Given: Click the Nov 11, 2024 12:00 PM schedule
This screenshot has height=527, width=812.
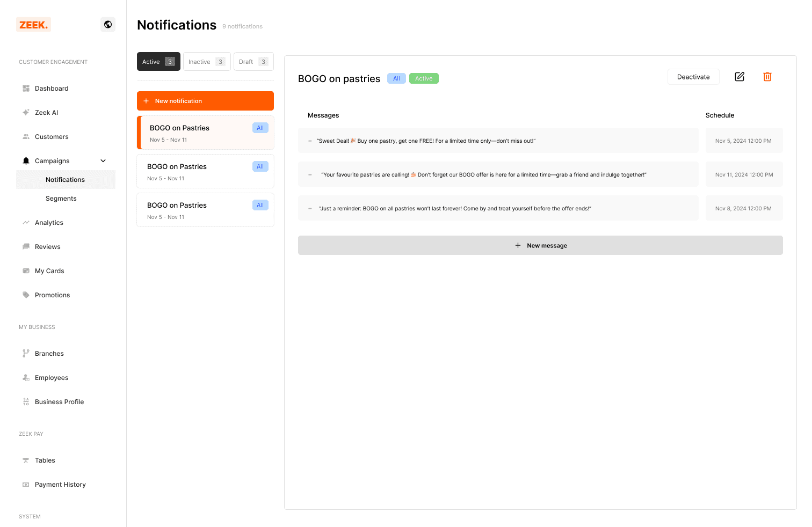Looking at the screenshot, I should (x=744, y=174).
